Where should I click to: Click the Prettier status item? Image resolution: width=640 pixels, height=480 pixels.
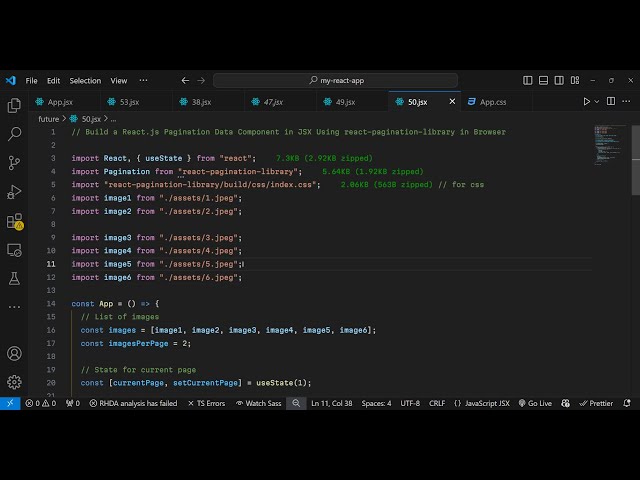596,403
